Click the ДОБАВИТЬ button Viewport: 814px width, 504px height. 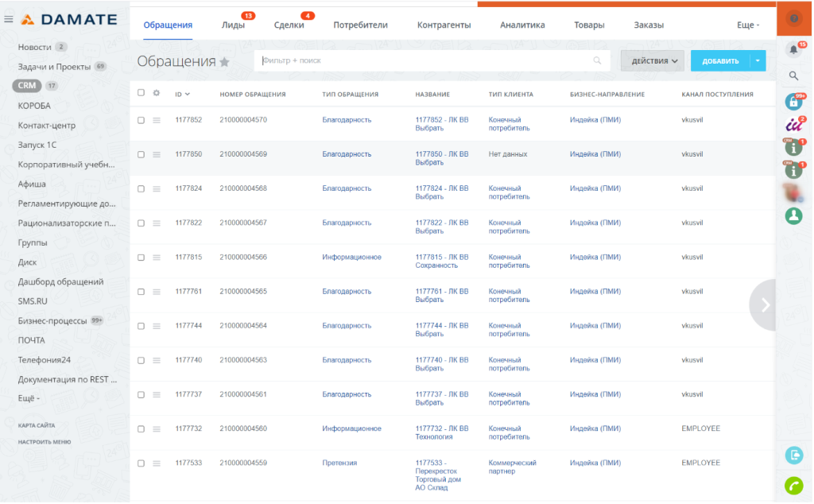[x=720, y=60]
